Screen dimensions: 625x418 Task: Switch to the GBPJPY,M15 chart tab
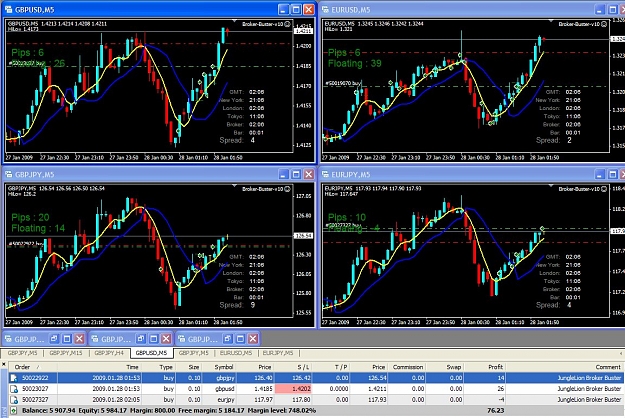point(66,353)
